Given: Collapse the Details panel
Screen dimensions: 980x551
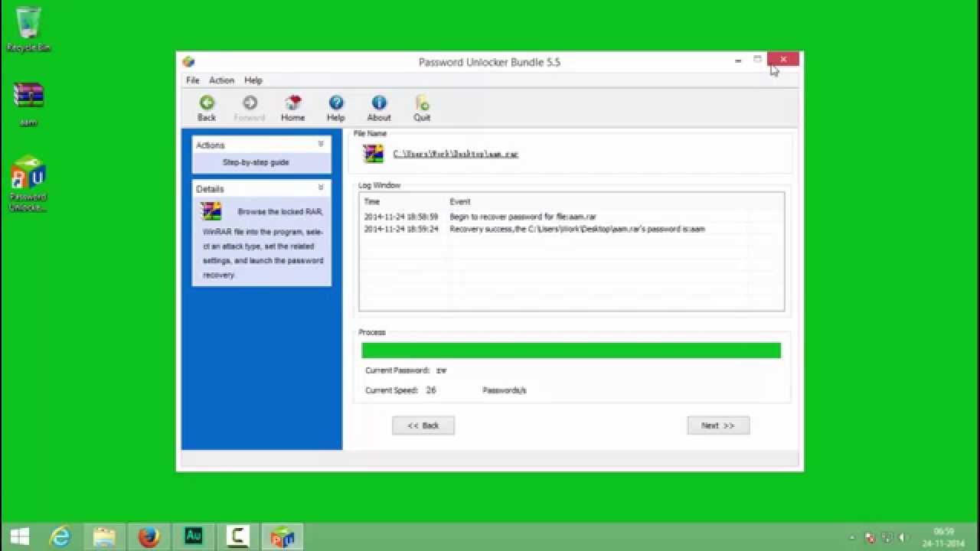Looking at the screenshot, I should tap(321, 187).
